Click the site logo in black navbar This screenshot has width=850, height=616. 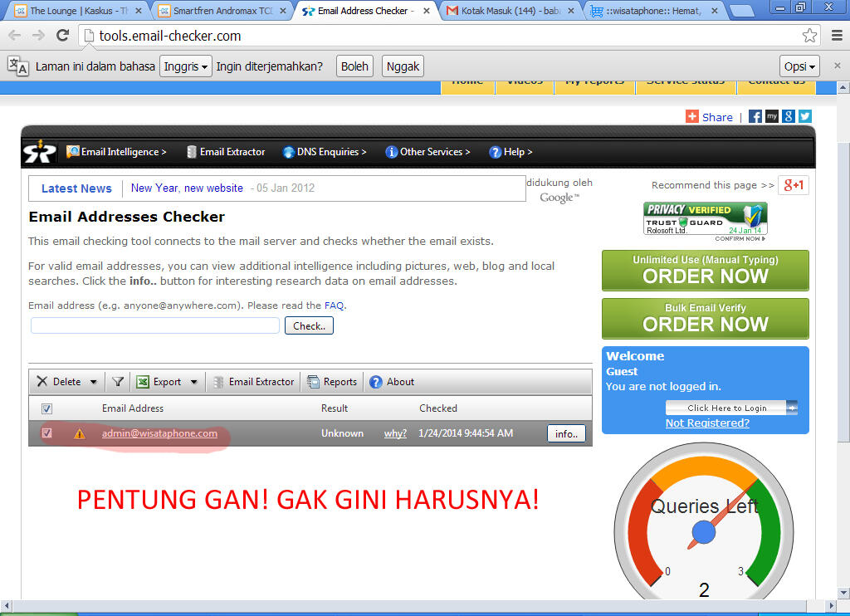(40, 152)
